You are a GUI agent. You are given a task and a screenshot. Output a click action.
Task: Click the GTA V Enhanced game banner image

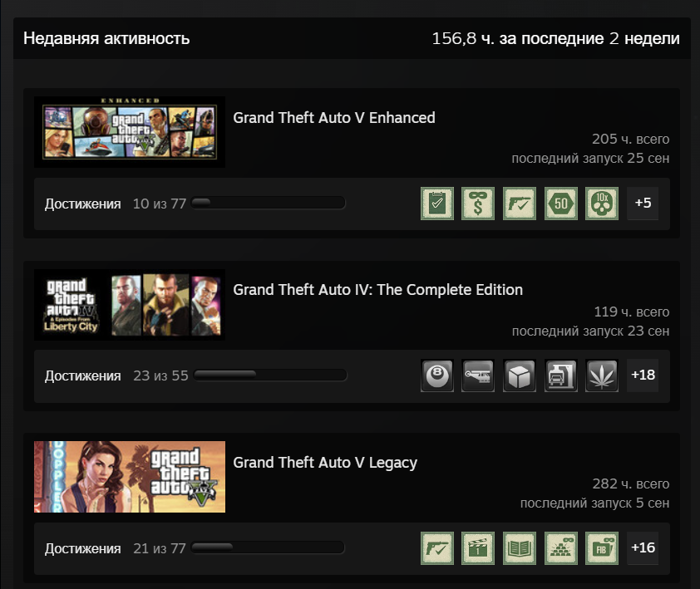tap(130, 132)
